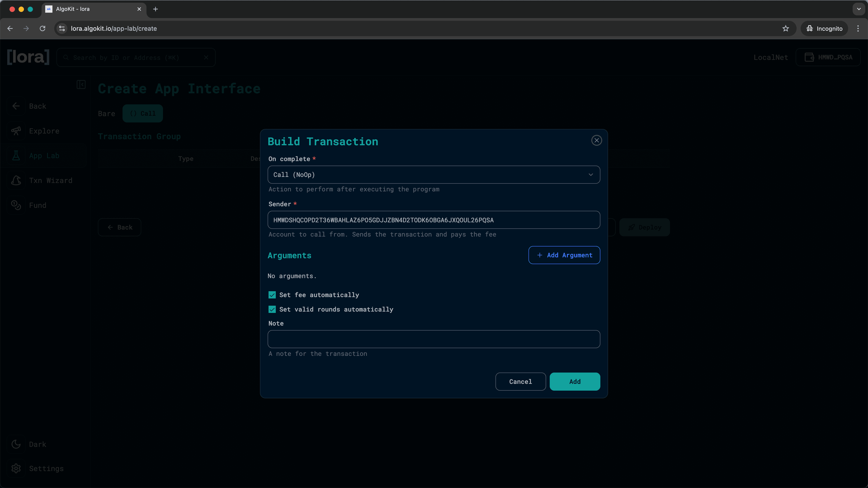Cancel the Build Transaction dialog

[520, 382]
